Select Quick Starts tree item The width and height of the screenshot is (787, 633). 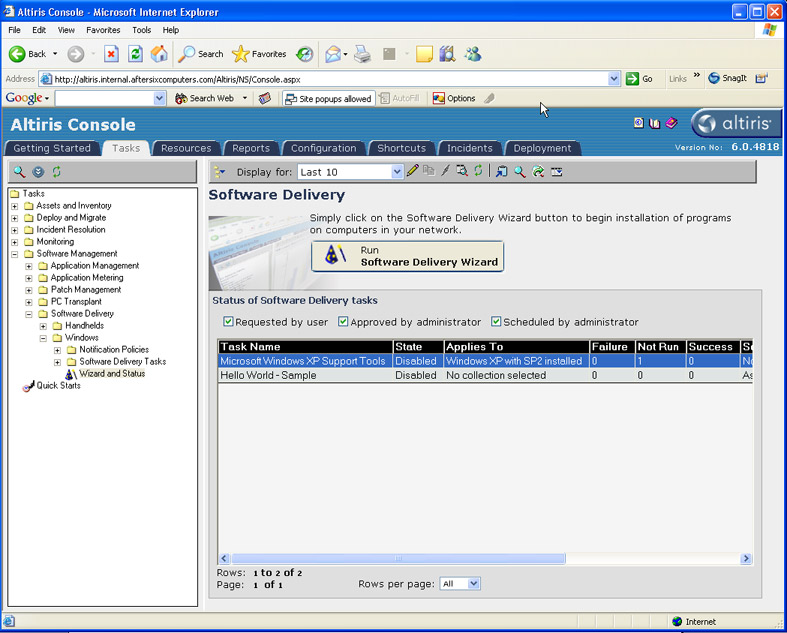coord(58,386)
